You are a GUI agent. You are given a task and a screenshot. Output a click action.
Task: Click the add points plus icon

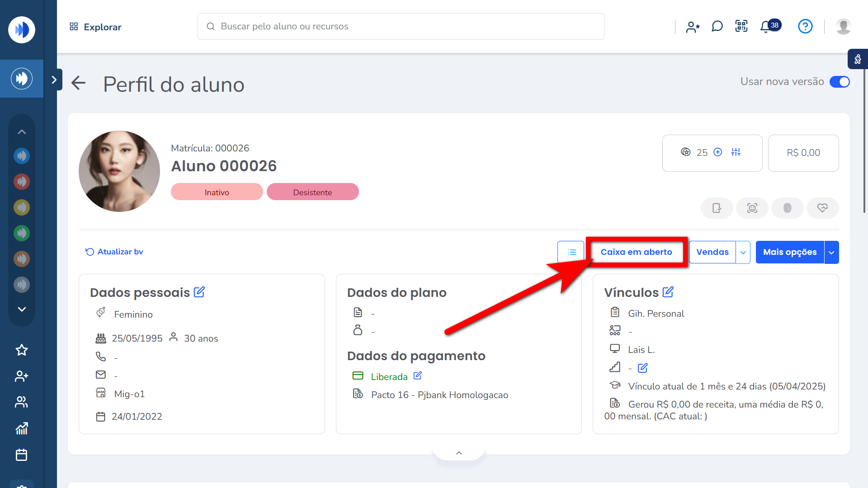point(718,152)
